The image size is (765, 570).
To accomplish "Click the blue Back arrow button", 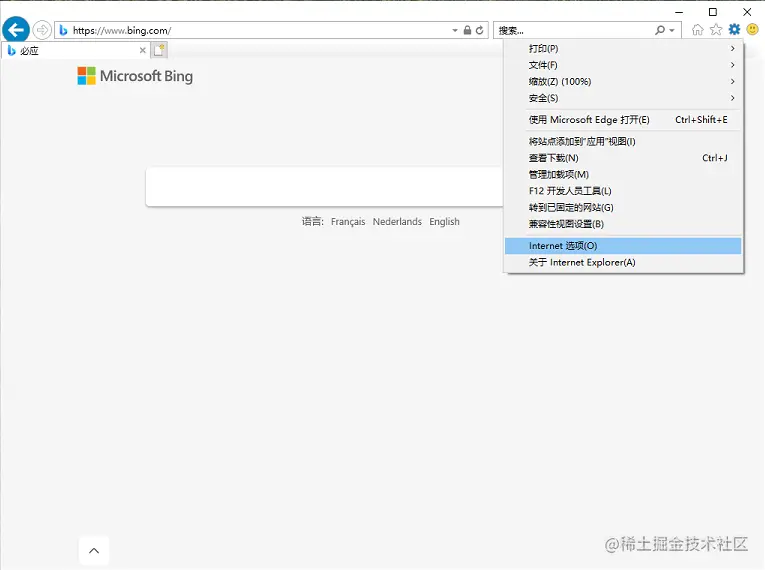I will 16,30.
